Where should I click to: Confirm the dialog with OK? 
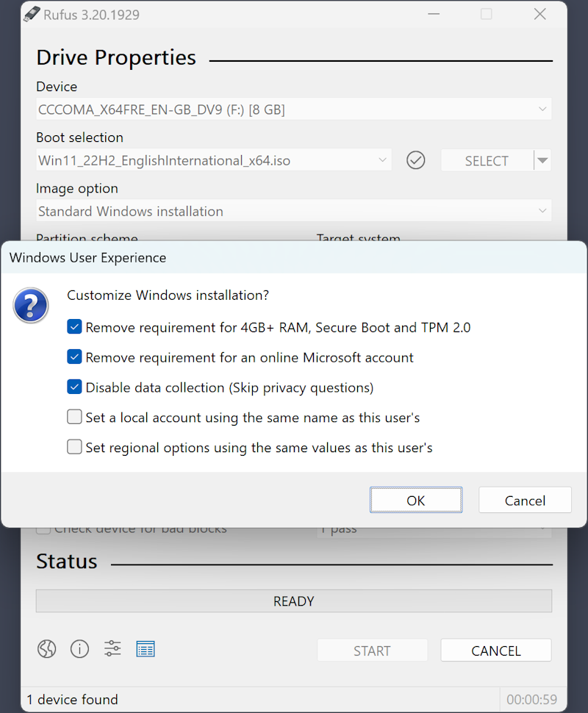[x=416, y=501]
